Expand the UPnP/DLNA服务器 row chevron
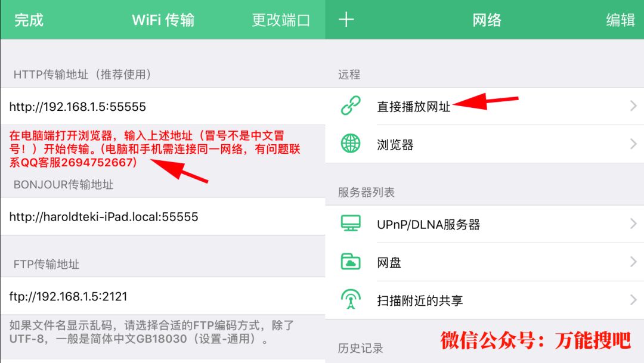This screenshot has width=644, height=363. (x=633, y=224)
